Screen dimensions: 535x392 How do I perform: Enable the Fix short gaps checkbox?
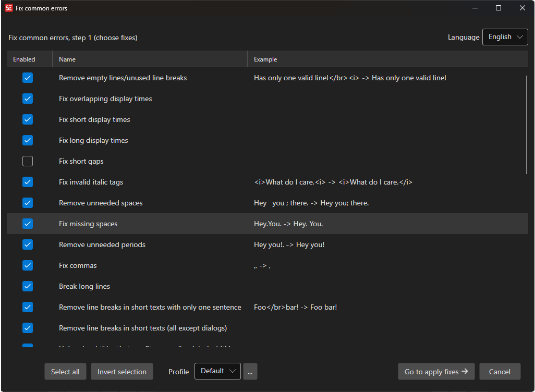(27, 161)
